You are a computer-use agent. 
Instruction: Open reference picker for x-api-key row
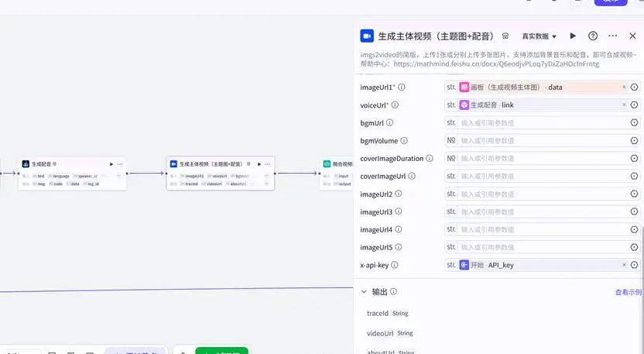pos(634,265)
